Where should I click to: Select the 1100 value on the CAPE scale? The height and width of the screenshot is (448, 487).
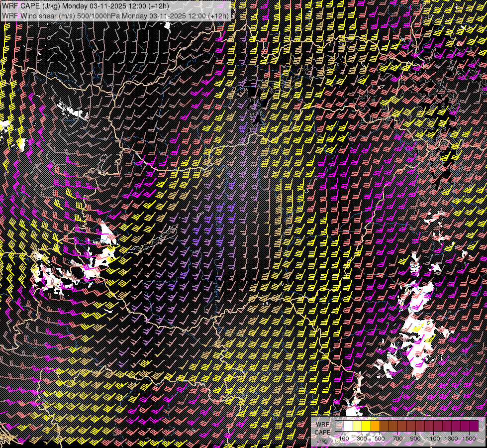tap(433, 439)
